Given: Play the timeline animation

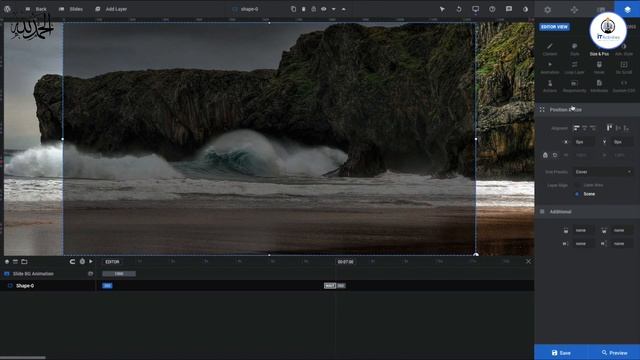Looking at the screenshot, I should (x=91, y=262).
